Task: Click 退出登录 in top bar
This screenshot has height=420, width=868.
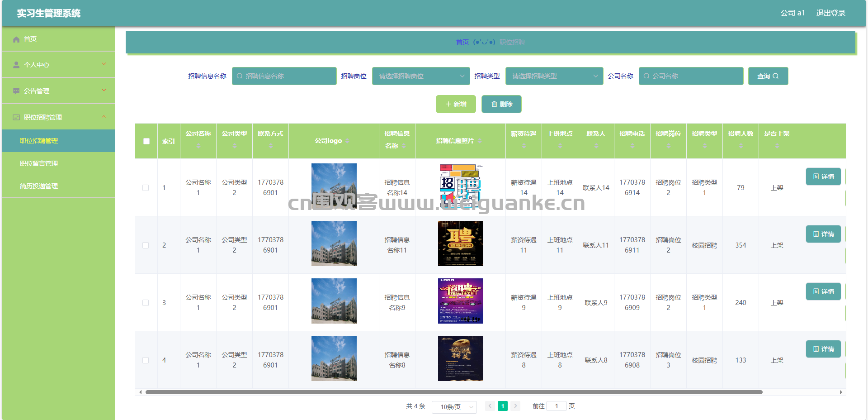Action: click(x=830, y=13)
